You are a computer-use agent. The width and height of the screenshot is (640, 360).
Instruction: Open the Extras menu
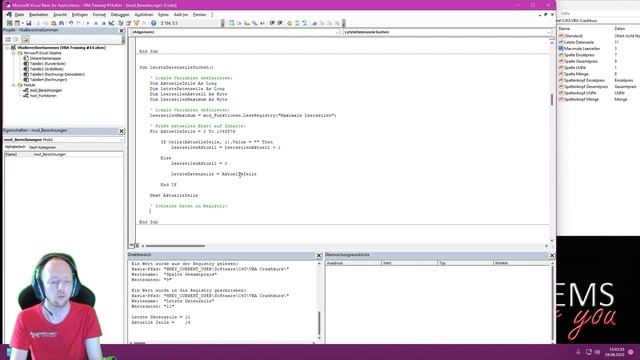[x=163, y=15]
